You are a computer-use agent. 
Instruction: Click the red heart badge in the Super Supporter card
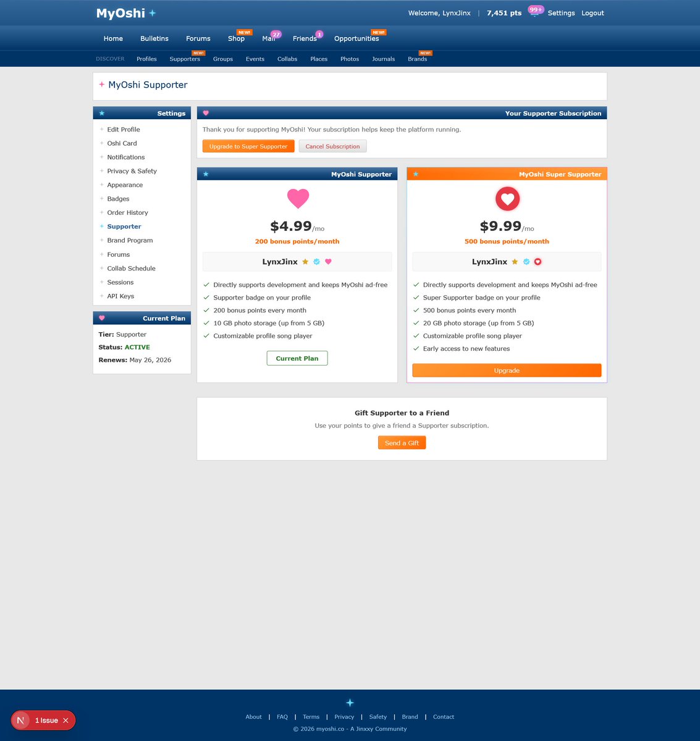(507, 199)
